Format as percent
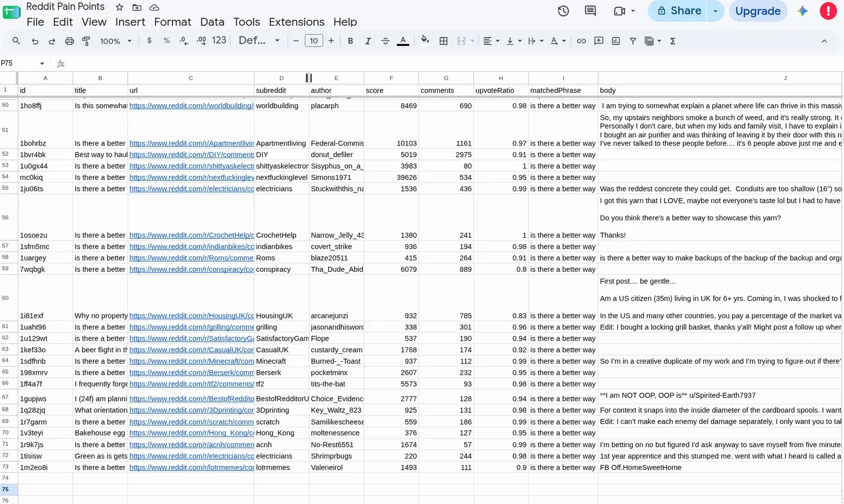 167,41
